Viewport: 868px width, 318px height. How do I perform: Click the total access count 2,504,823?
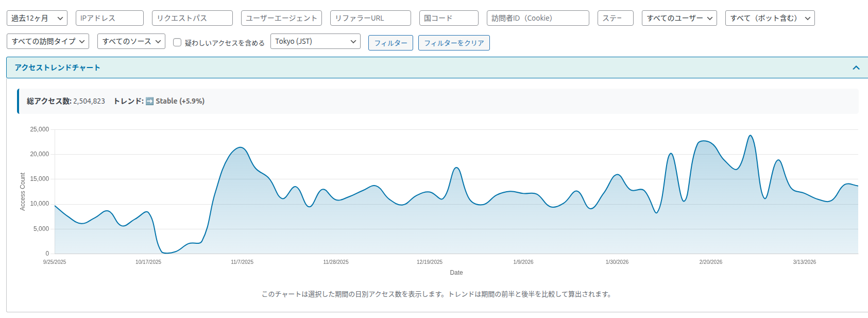[89, 101]
